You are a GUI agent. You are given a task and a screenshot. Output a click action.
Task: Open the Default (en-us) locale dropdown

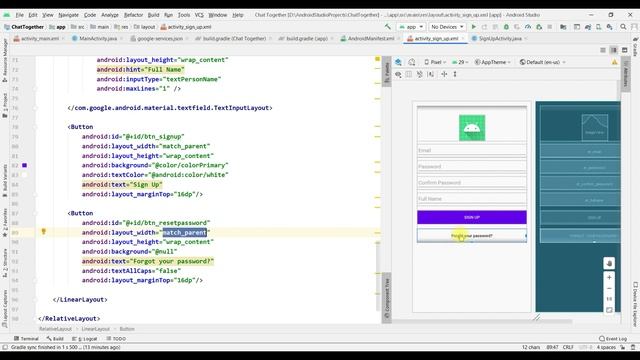coord(542,62)
